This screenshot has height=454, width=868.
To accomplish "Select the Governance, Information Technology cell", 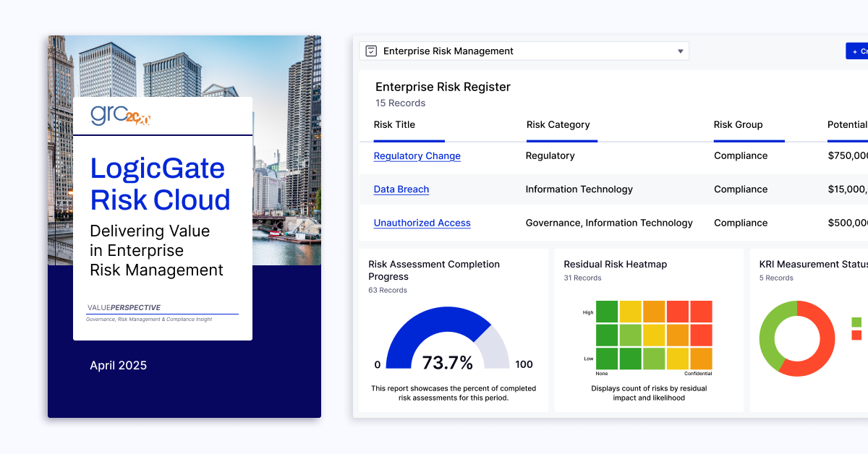I will point(609,223).
